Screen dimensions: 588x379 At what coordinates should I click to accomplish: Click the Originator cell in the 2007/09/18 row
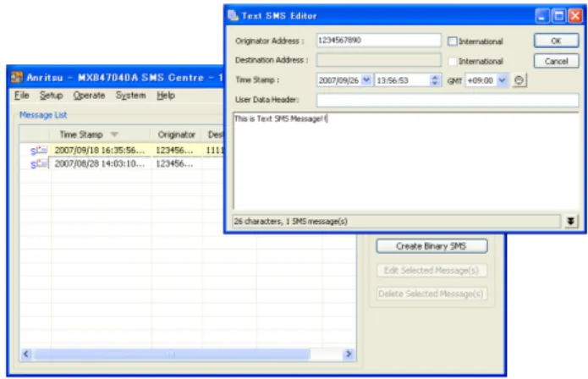pyautogui.click(x=176, y=151)
